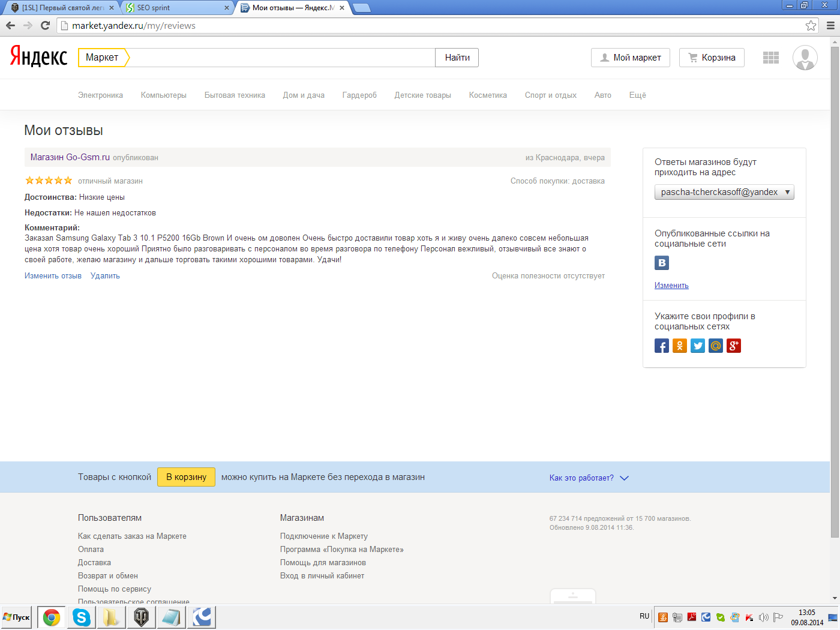Screen dimensions: 840x630
Task: Expand Как это работает? section
Action: (x=589, y=478)
